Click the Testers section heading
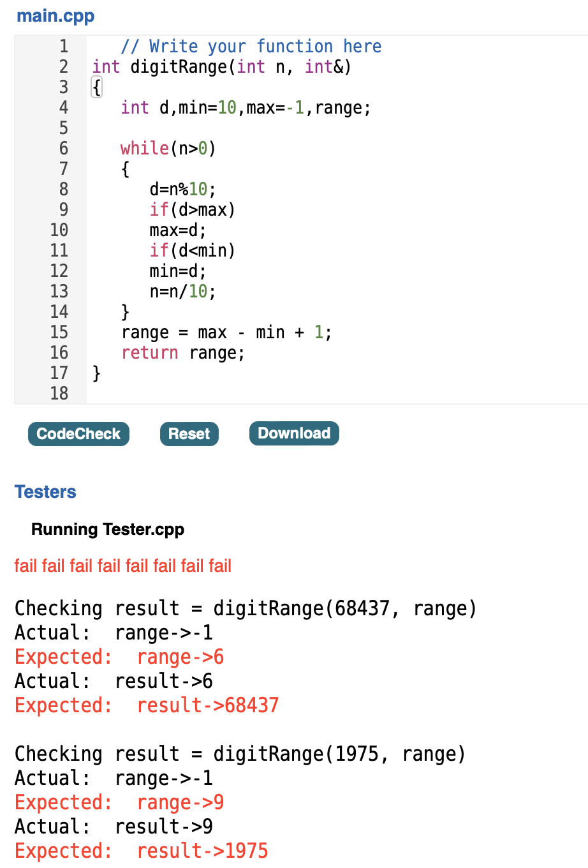The width and height of the screenshot is (588, 868). (x=45, y=492)
